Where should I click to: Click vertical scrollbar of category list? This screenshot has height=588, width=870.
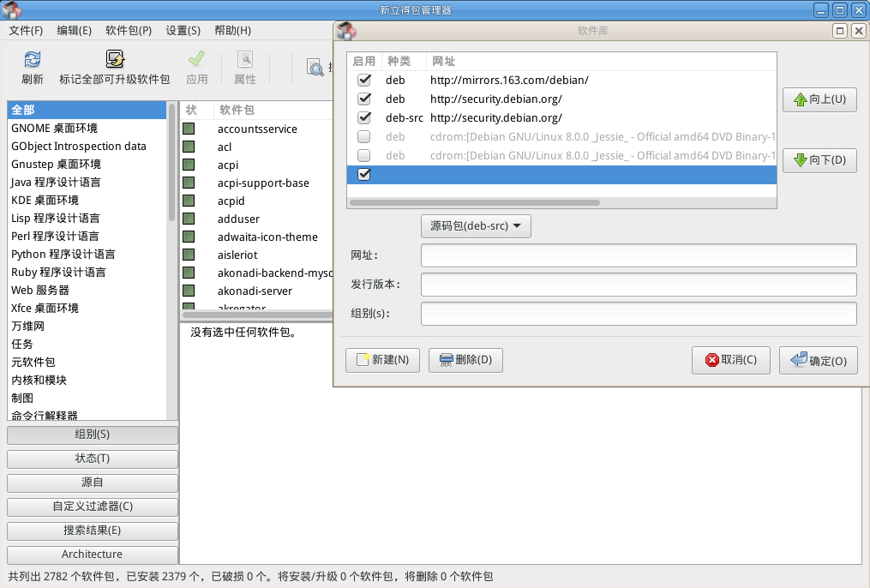(x=171, y=163)
